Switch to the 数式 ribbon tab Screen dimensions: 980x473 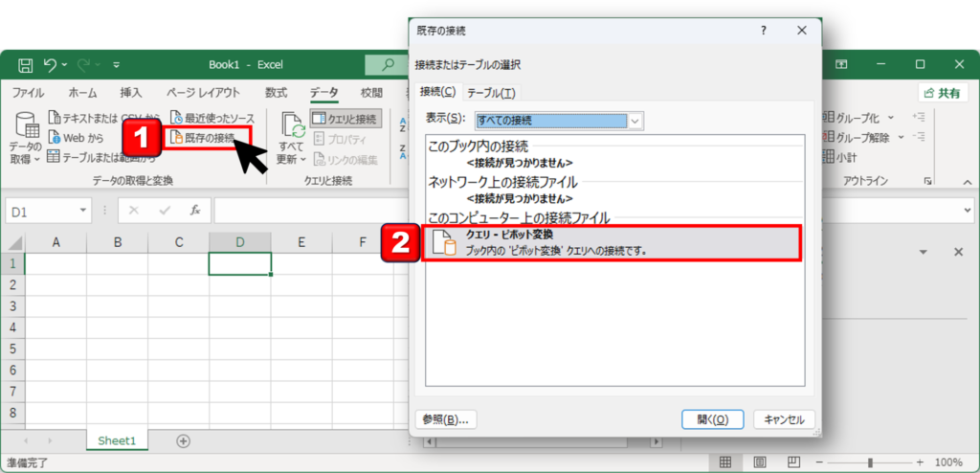277,93
